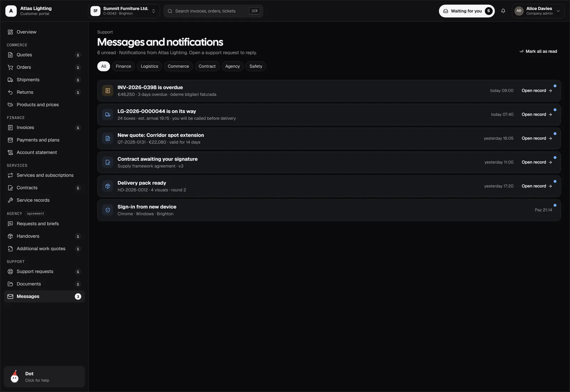Click the Atlas Lighting logo icon
570x392 pixels.
pos(11,11)
